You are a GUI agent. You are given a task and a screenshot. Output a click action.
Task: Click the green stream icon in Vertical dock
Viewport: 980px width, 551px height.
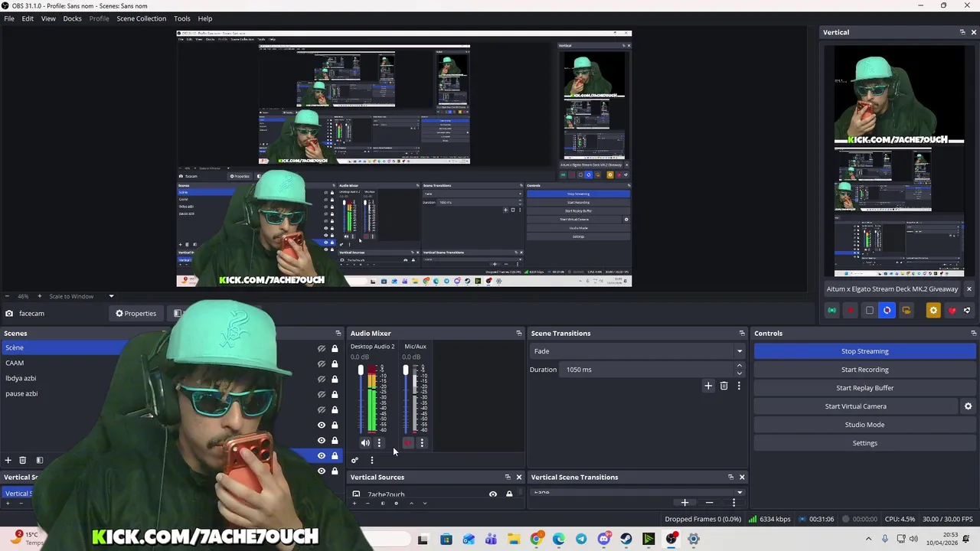click(832, 310)
